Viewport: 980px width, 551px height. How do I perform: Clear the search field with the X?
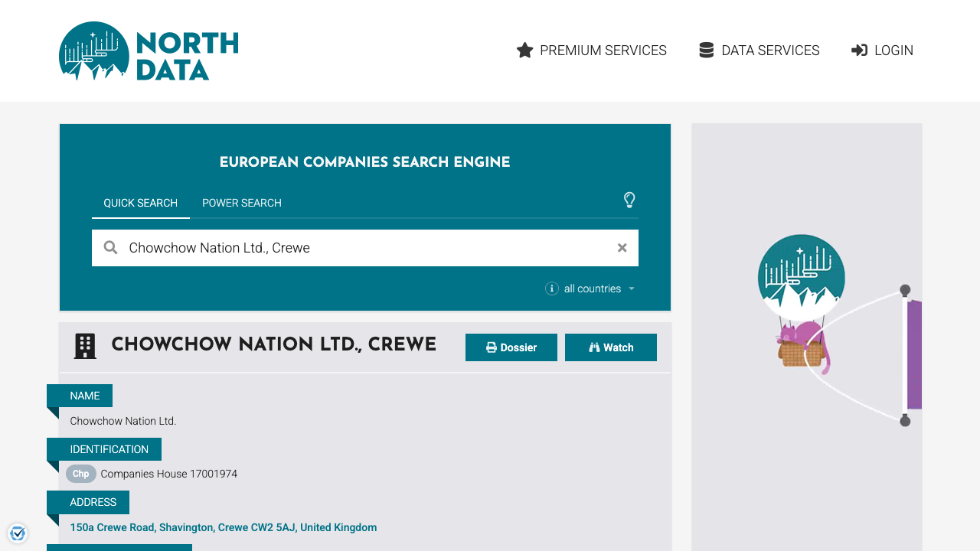(x=622, y=247)
